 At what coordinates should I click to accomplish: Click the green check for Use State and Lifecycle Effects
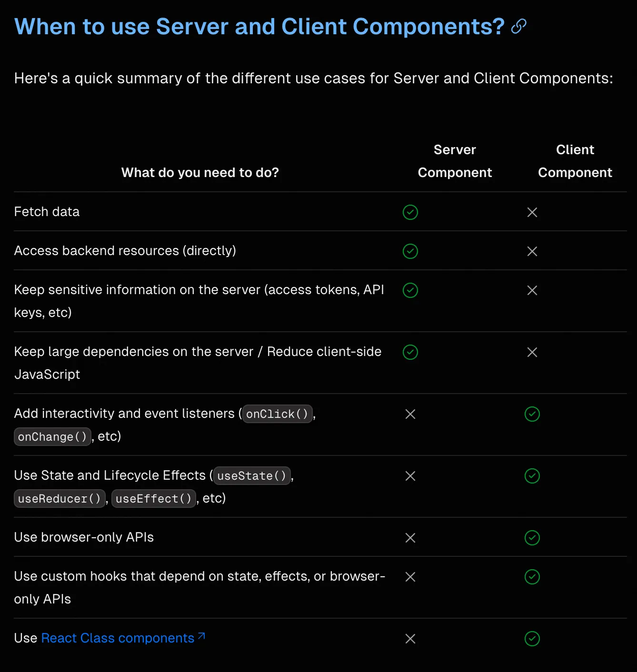click(x=532, y=476)
